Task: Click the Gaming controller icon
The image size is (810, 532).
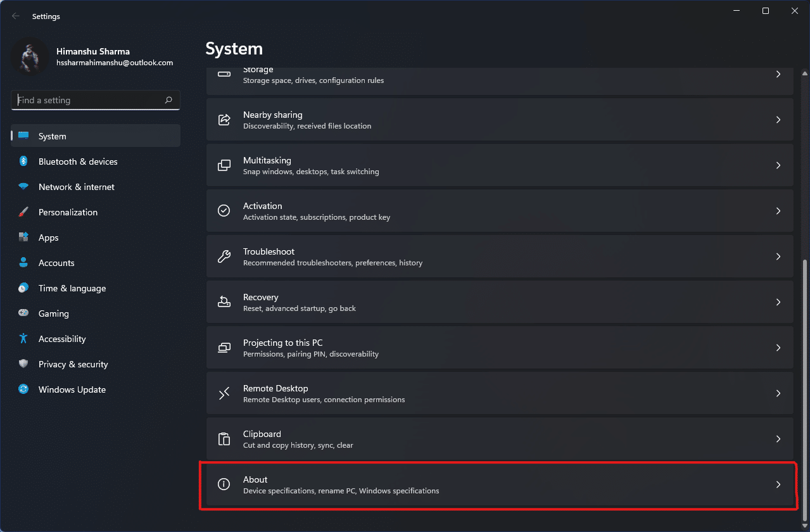Action: (x=23, y=313)
